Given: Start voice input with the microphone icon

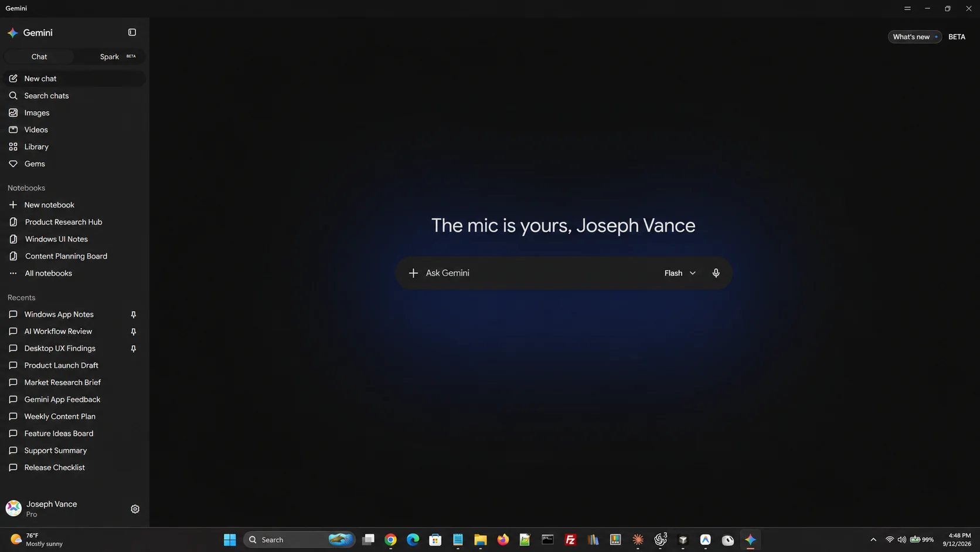Looking at the screenshot, I should pyautogui.click(x=716, y=273).
